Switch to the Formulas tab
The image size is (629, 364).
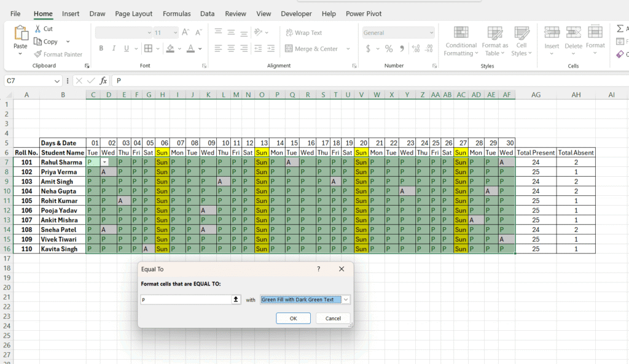176,14
